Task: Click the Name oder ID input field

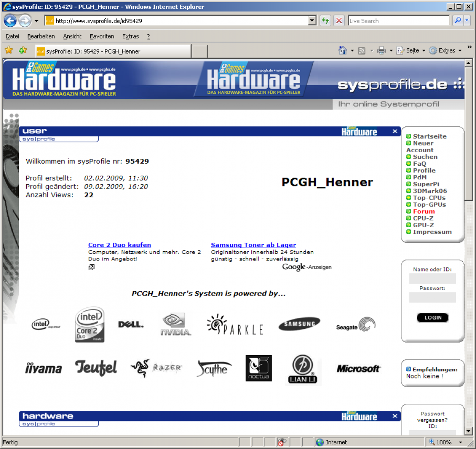Action: click(432, 278)
